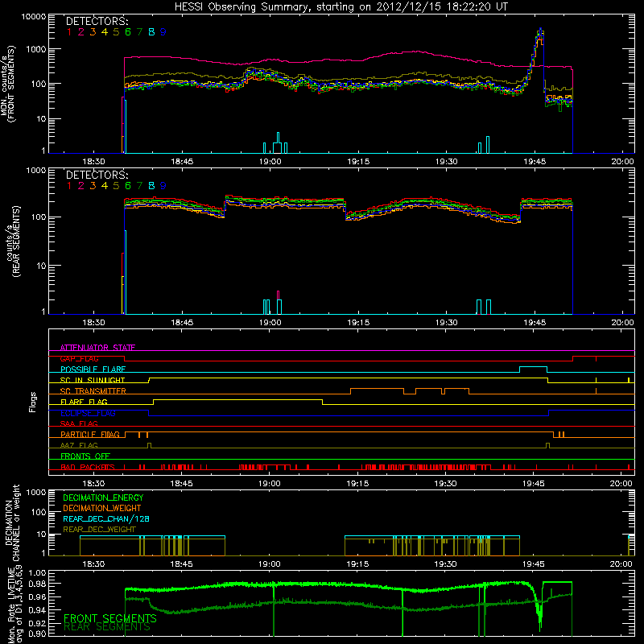Click the 0.94 livetime axis tick
This screenshot has height=644, width=644.
37,610
